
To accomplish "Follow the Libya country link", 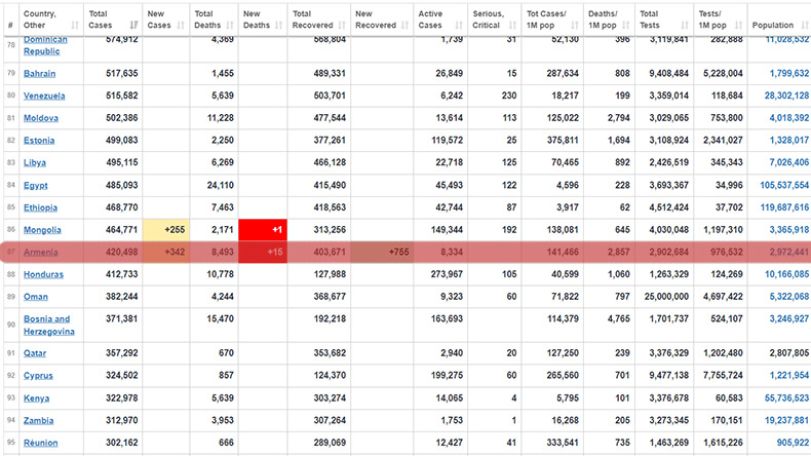I will pos(35,162).
